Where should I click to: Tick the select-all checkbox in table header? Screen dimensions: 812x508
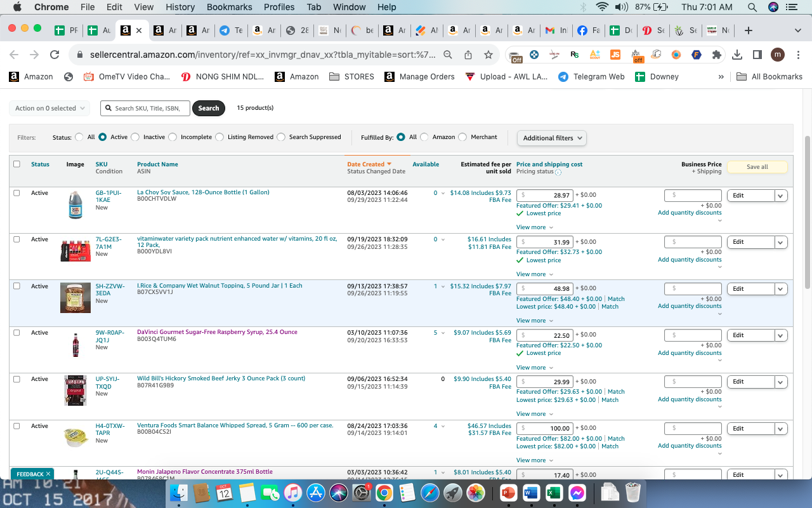pyautogui.click(x=17, y=164)
